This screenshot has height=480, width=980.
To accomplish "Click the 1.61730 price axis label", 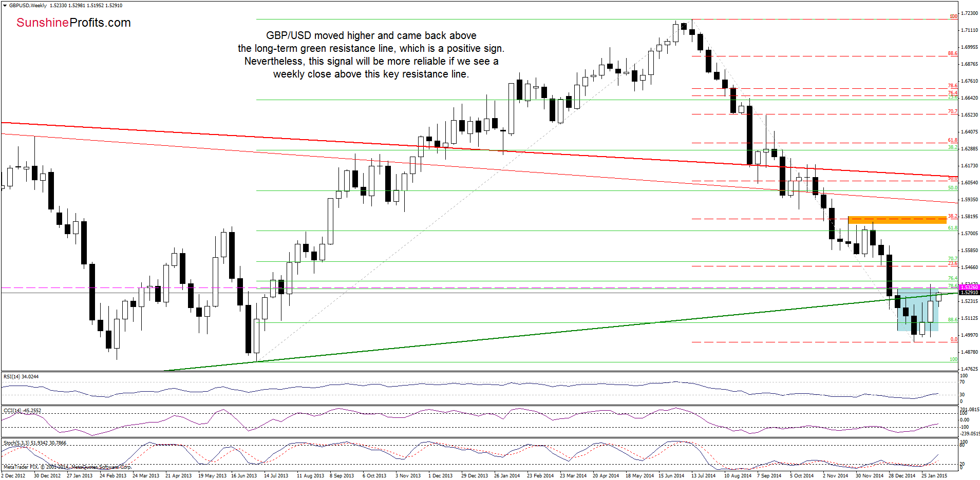I will point(970,166).
